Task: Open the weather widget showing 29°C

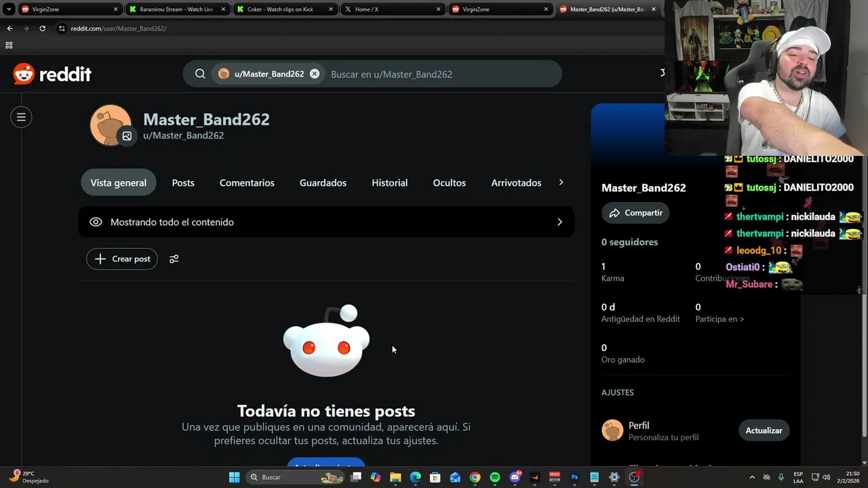Action: 29,477
